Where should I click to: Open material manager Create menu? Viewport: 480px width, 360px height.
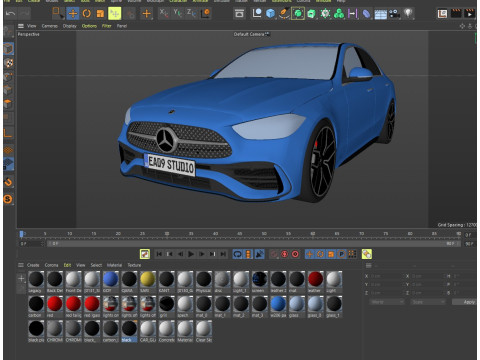coord(33,265)
